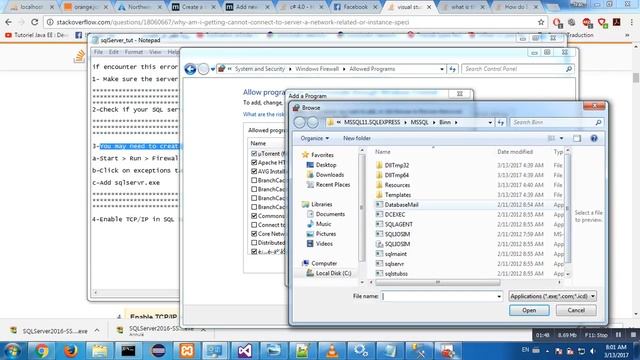Bookmark this page with the star icon
The width and height of the screenshot is (640, 360).
pos(541,22)
